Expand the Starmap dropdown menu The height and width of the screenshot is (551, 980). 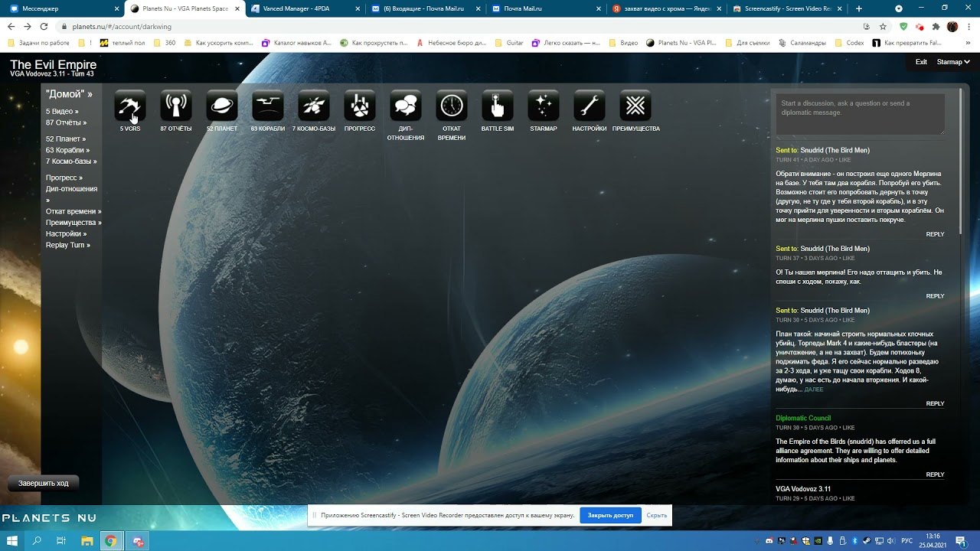953,62
